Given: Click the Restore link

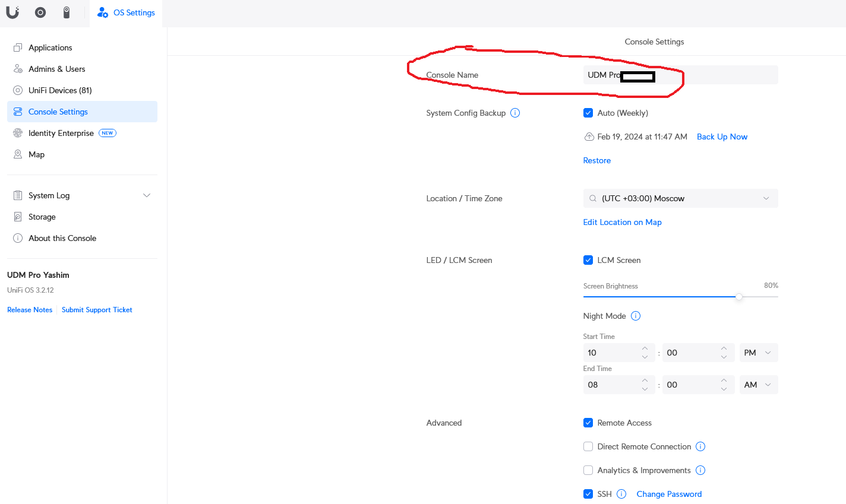Looking at the screenshot, I should [x=597, y=160].
